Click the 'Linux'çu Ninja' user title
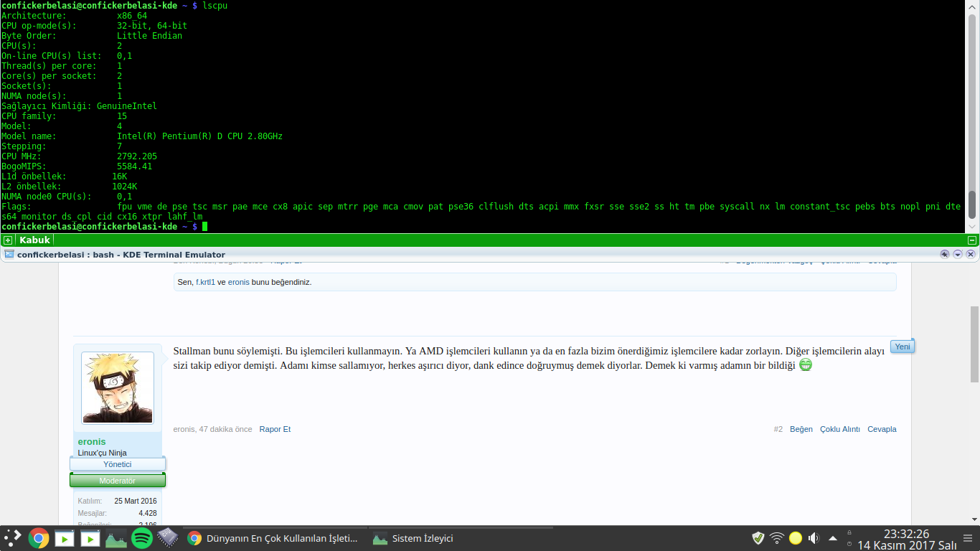This screenshot has width=980, height=551. point(102,453)
